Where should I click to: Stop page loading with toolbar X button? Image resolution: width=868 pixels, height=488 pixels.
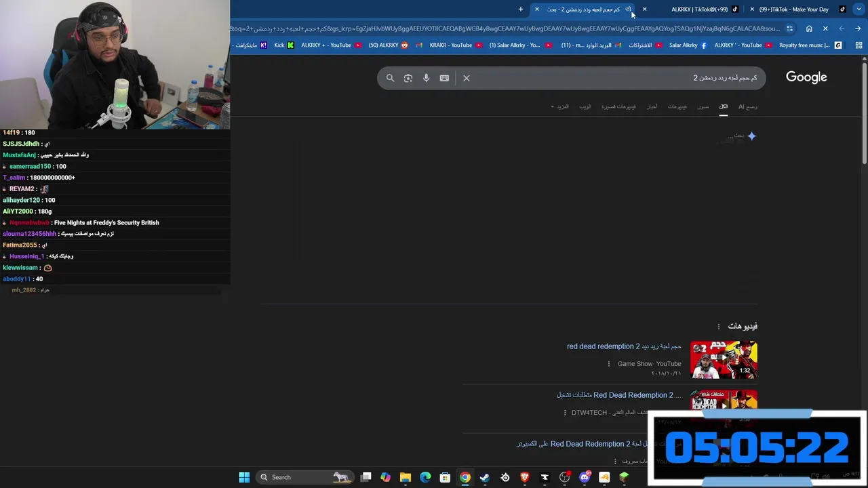point(825,28)
